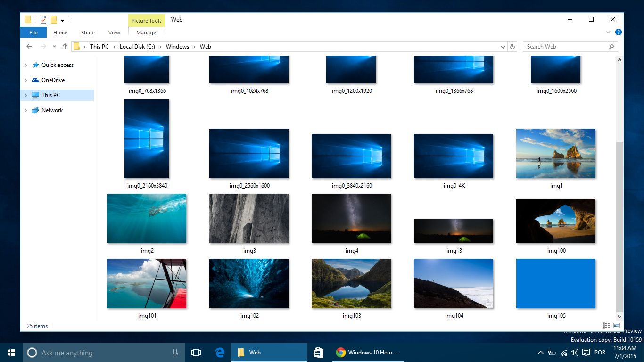Select the img2 underwater swimmer thumbnail

pyautogui.click(x=147, y=219)
